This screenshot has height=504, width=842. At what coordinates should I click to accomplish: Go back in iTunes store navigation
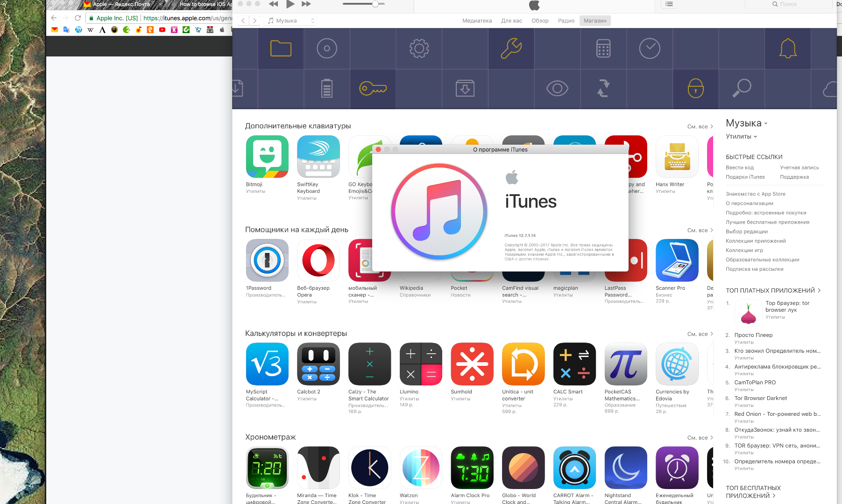click(x=243, y=21)
